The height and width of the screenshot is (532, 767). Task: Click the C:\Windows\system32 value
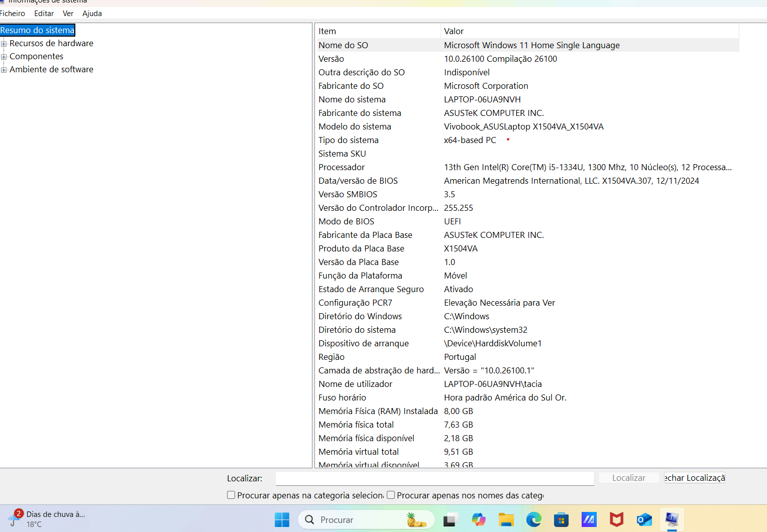pyautogui.click(x=486, y=330)
